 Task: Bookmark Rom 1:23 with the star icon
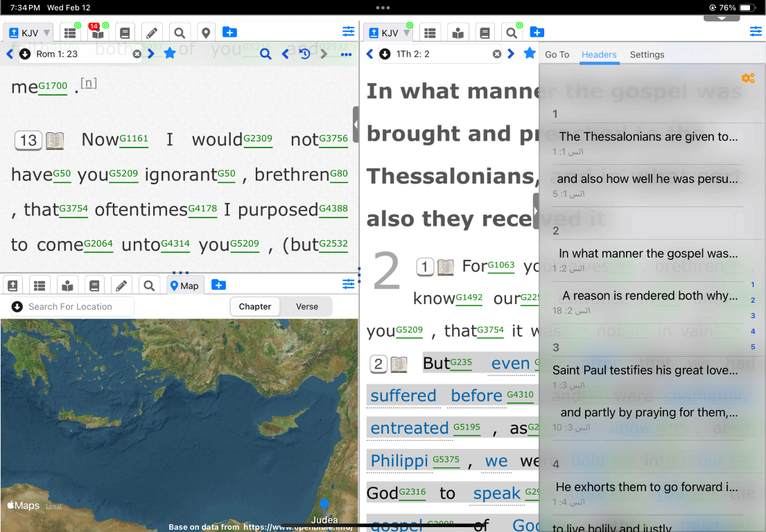[170, 54]
